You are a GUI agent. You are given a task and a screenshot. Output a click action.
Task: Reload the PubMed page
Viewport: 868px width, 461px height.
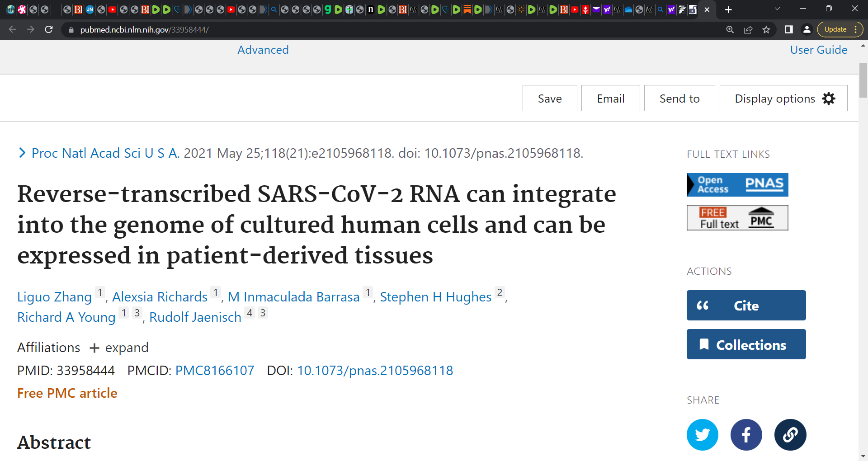[x=49, y=29]
